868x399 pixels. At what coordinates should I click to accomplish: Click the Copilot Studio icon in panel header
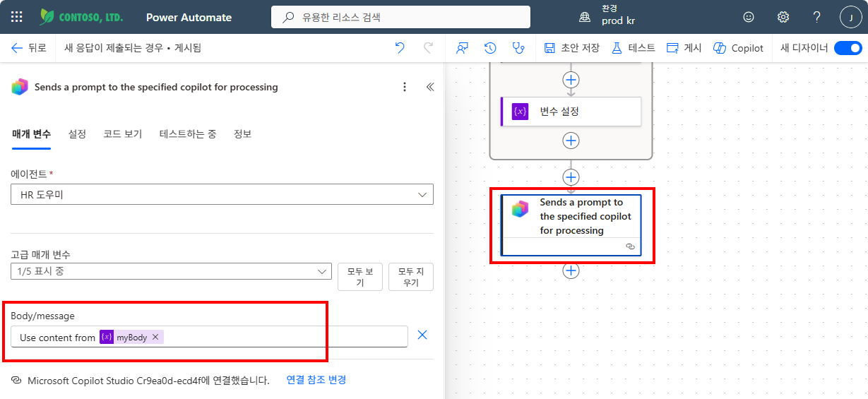tap(20, 87)
